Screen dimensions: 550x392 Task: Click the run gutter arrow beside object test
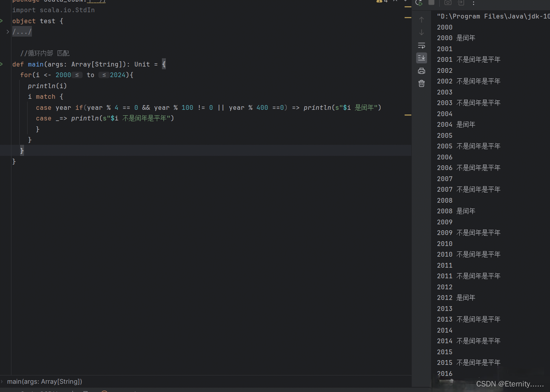pyautogui.click(x=2, y=21)
